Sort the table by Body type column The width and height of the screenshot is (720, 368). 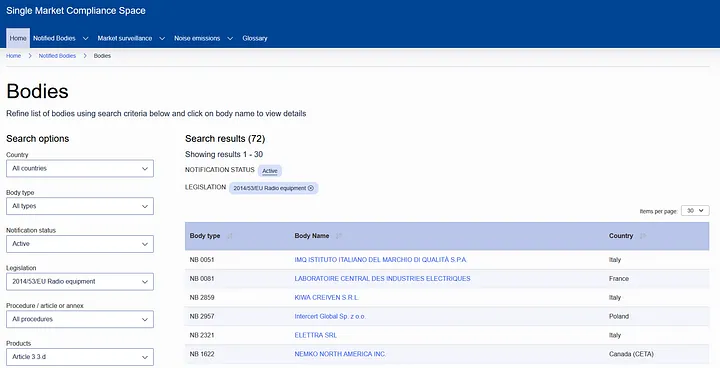(230, 236)
